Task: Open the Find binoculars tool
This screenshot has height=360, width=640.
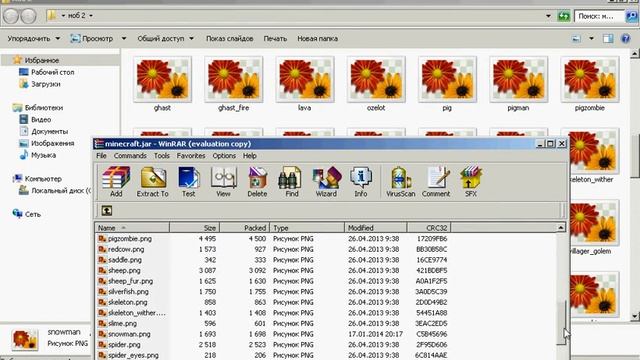Action: 291,182
